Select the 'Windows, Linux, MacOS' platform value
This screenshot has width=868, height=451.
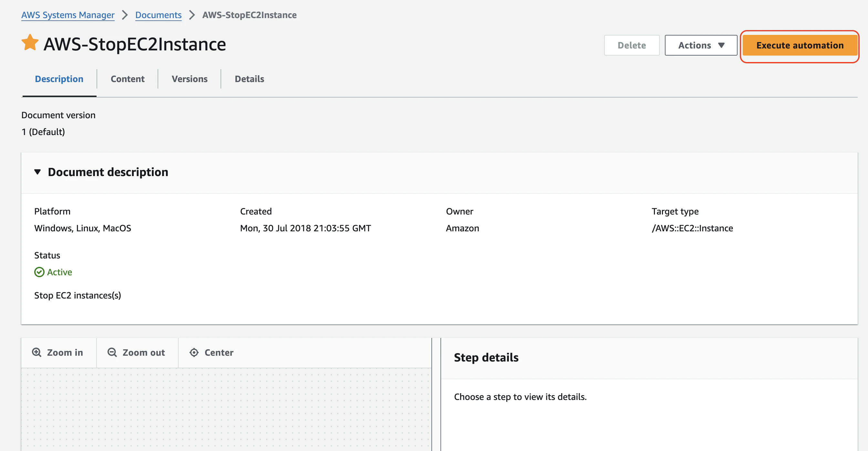[83, 228]
